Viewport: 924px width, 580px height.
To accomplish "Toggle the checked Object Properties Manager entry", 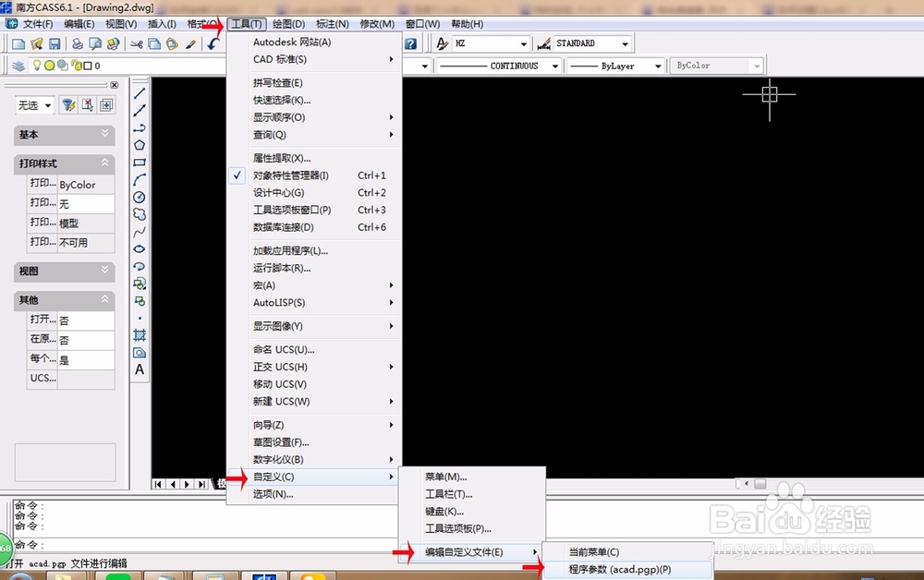I will coord(314,175).
